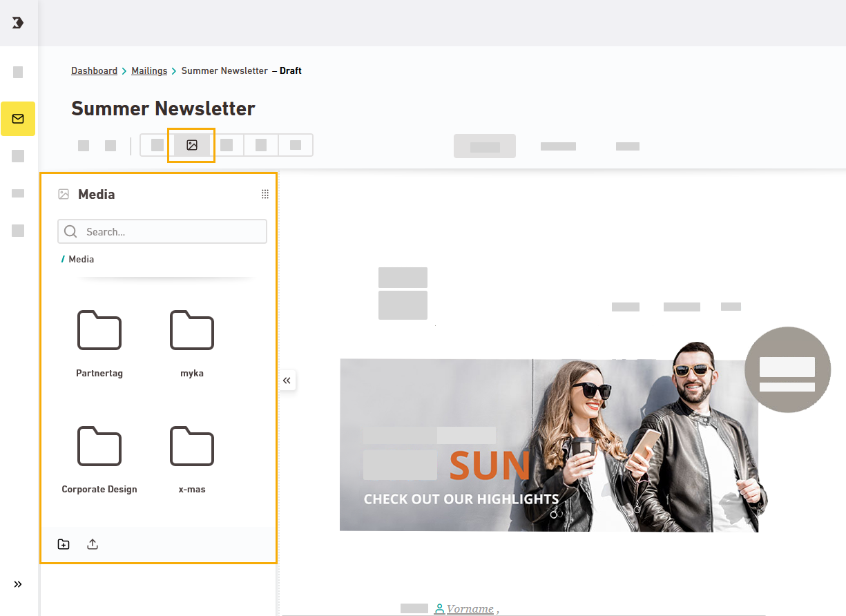This screenshot has height=616, width=846.
Task: Open the Media tab in the toolbar
Action: [x=192, y=145]
